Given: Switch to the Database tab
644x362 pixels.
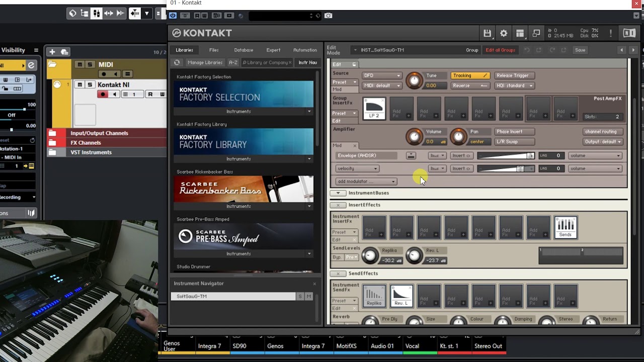Looking at the screenshot, I should click(x=244, y=50).
